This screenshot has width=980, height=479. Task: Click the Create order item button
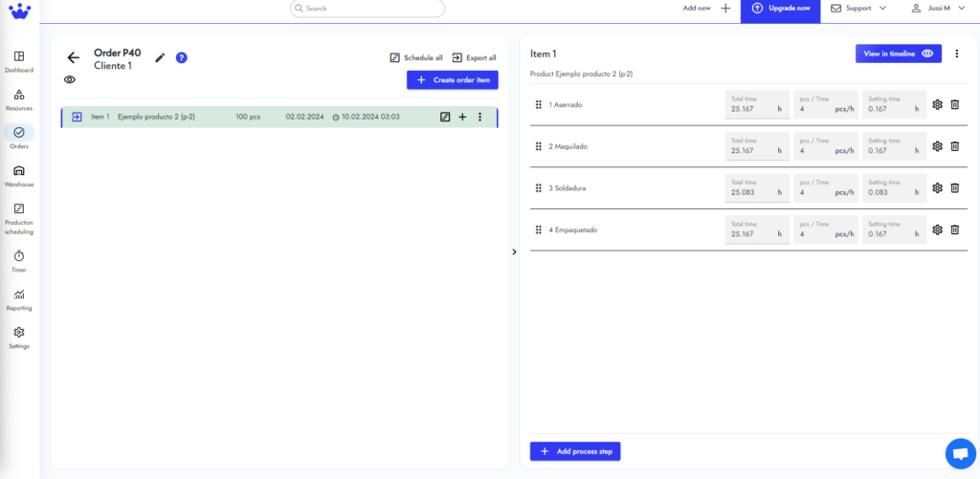pyautogui.click(x=453, y=80)
